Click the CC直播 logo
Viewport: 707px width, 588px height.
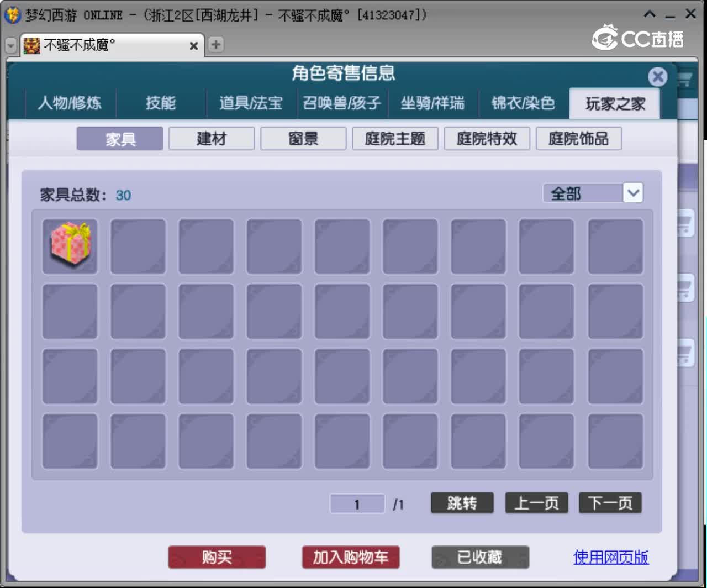tap(638, 38)
